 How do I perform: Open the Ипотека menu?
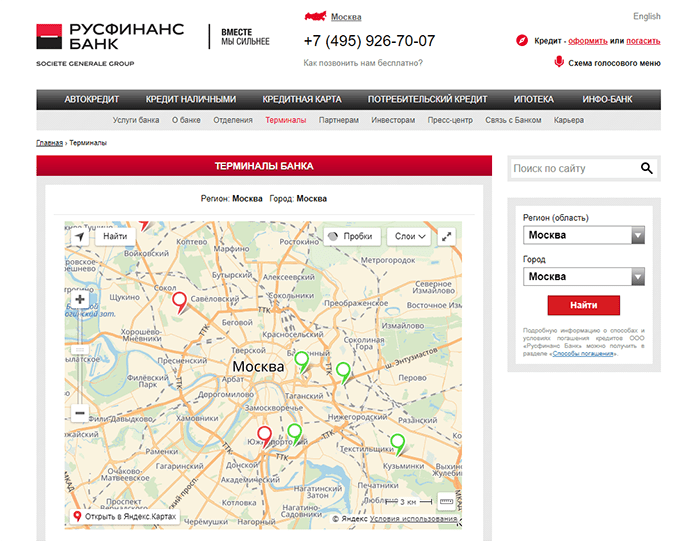point(533,100)
